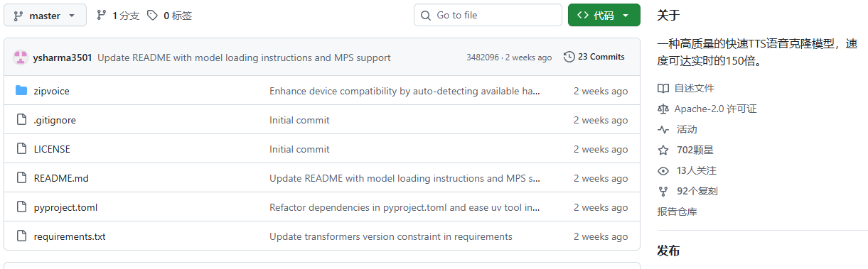Open the master branch selector dropdown

coord(45,15)
